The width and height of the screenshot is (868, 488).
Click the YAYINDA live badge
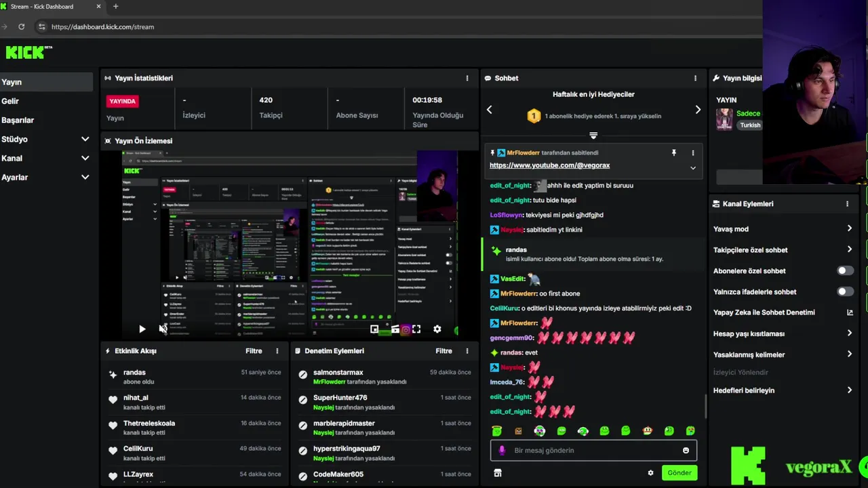(123, 101)
